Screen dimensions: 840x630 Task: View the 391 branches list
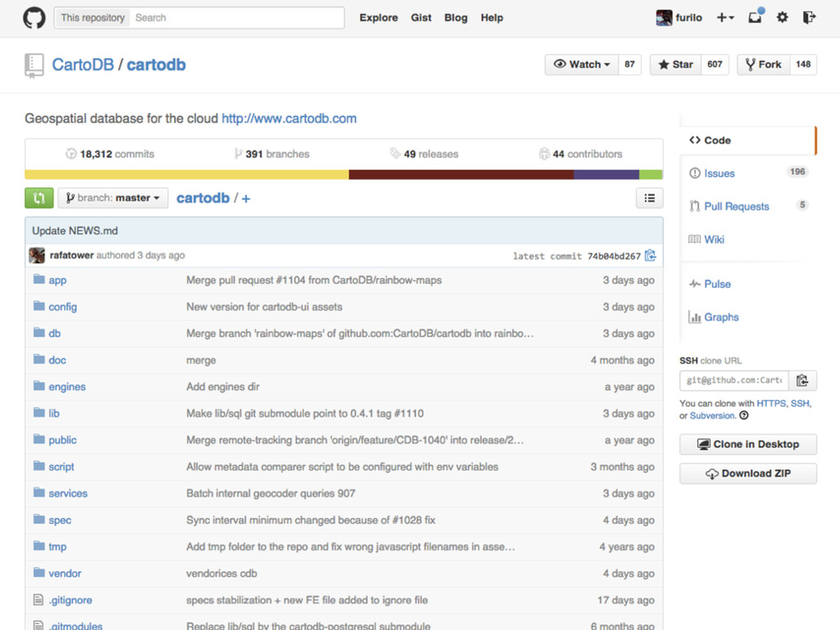272,153
